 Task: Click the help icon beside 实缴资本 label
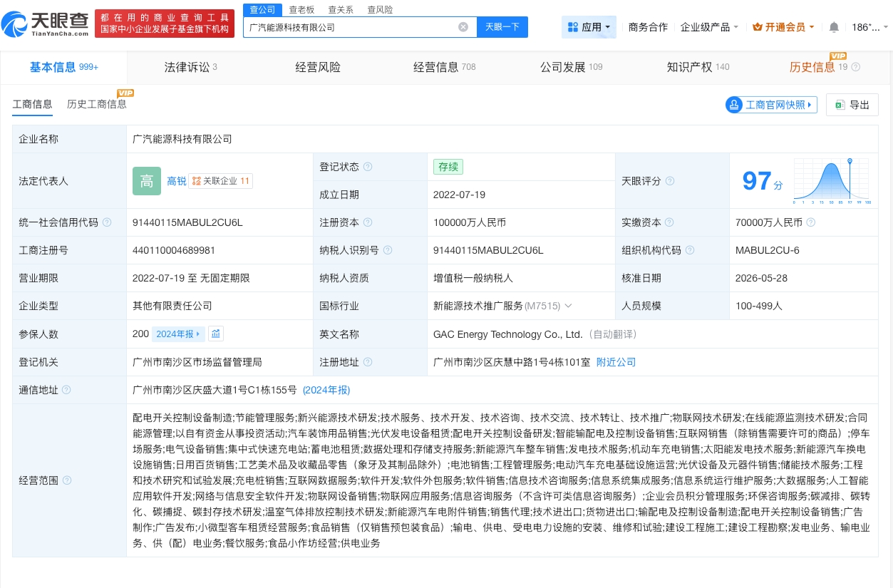[x=670, y=222]
